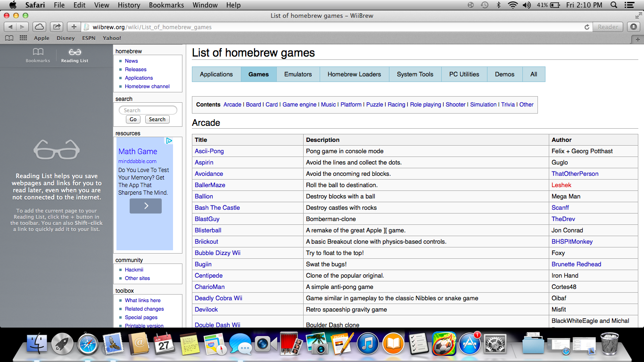Open the PC Utilities tab
The image size is (644, 362).
pos(464,74)
